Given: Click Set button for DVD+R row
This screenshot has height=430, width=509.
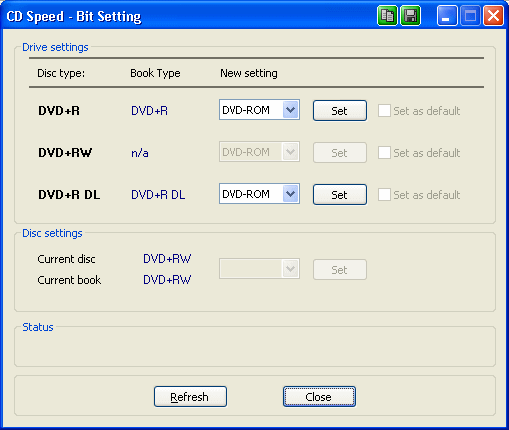Looking at the screenshot, I should (x=340, y=111).
